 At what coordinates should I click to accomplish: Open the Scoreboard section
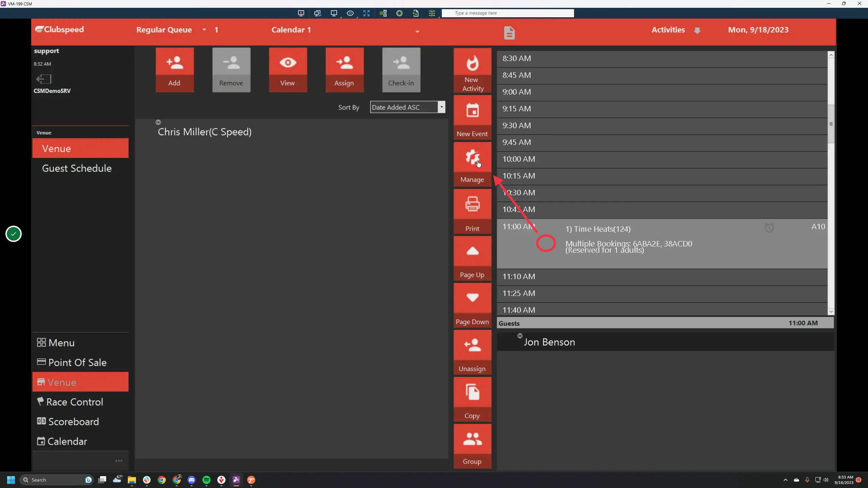click(x=80, y=422)
